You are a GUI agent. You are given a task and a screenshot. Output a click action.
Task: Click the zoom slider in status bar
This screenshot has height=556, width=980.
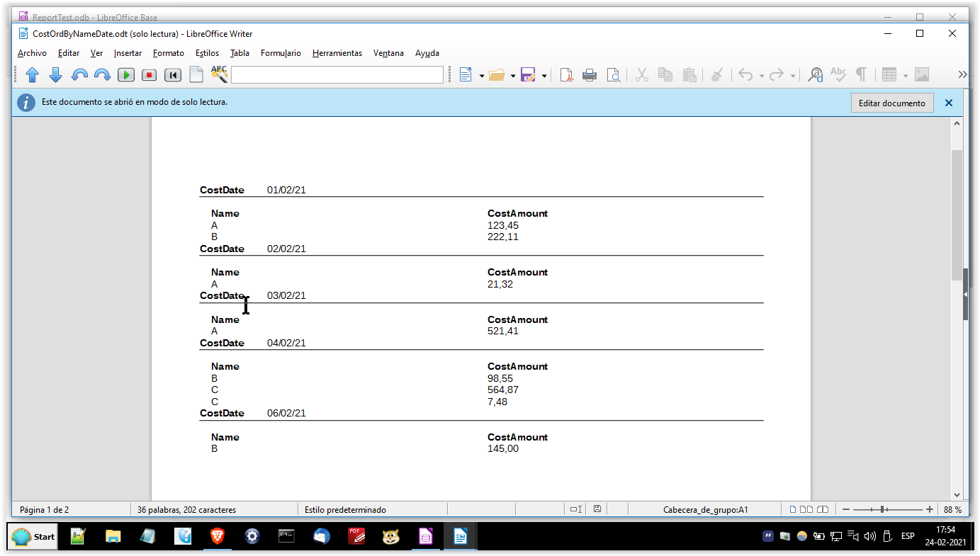click(882, 509)
